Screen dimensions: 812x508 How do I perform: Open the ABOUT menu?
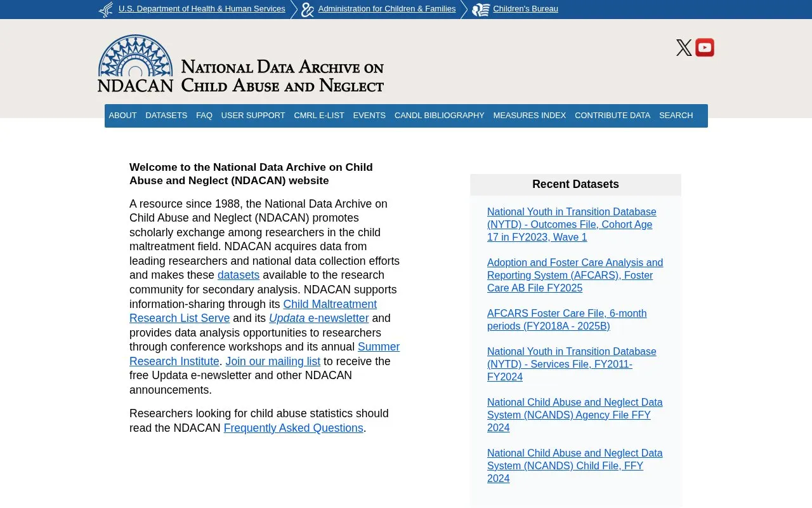click(122, 116)
